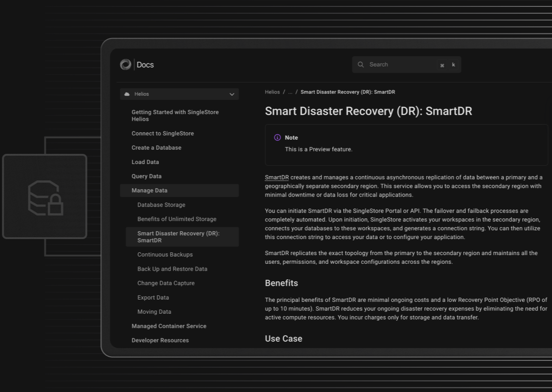The image size is (552, 392).
Task: Click the underlined SmartDR link
Action: 277,177
